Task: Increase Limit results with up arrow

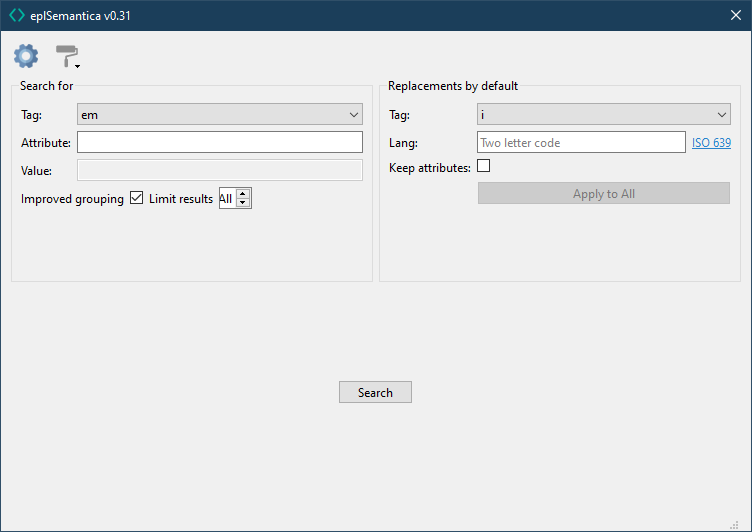Action: pos(243,194)
